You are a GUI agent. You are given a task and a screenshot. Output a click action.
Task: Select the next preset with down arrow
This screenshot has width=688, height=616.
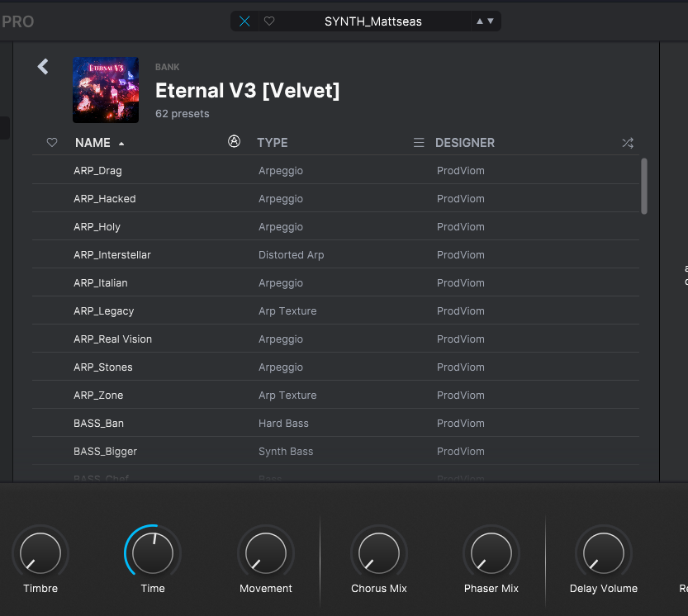(491, 21)
